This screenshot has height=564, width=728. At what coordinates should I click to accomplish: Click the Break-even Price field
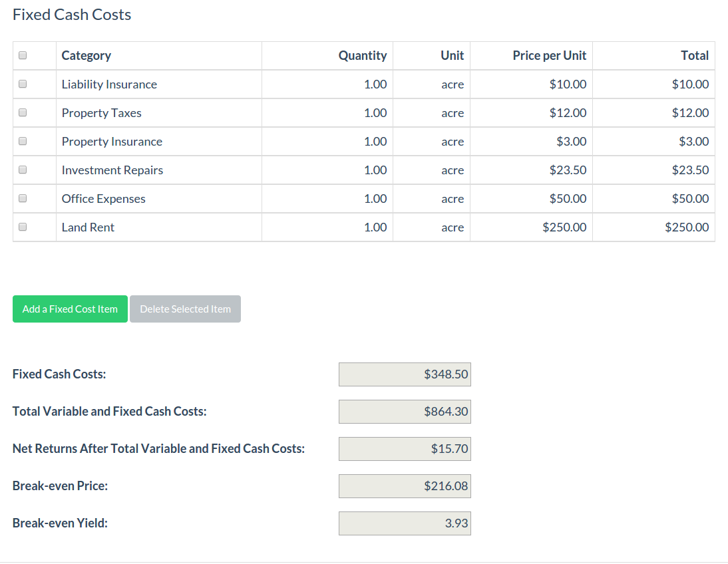[x=405, y=486]
